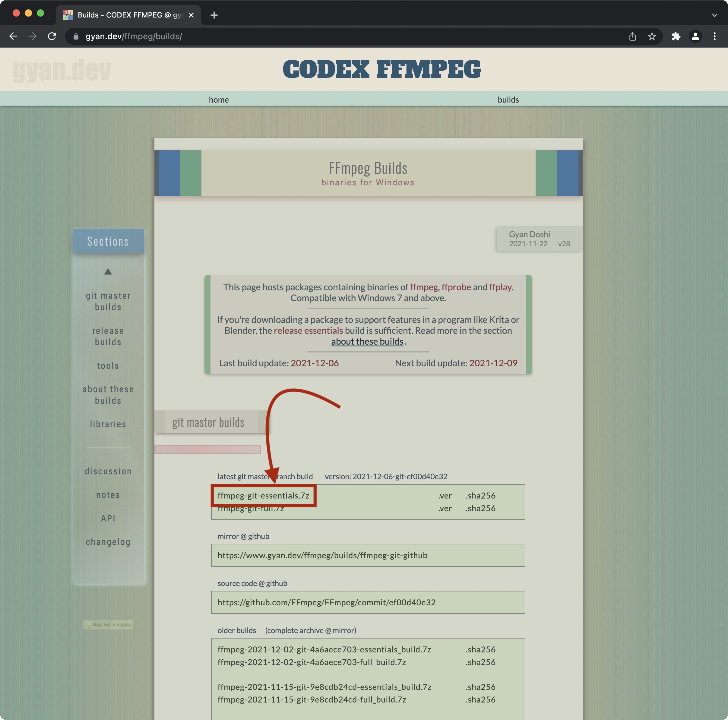Viewport: 728px width, 720px height.
Task: Expand the tab search chevron
Action: 714,15
